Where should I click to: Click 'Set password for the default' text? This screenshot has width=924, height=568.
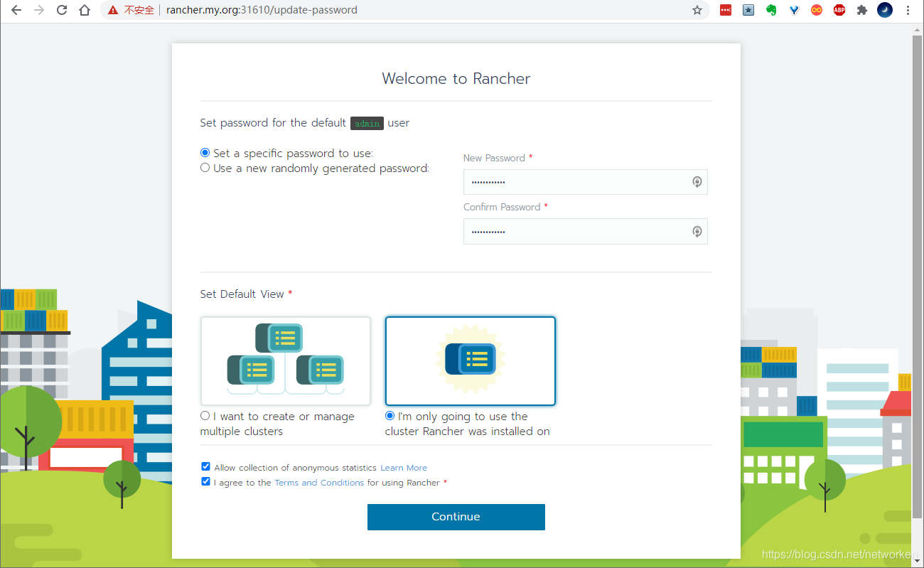click(x=273, y=123)
